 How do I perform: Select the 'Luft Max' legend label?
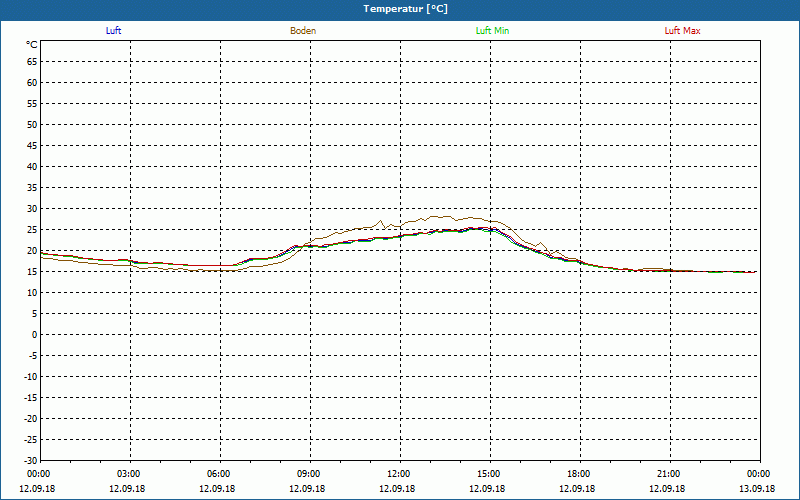coord(682,31)
